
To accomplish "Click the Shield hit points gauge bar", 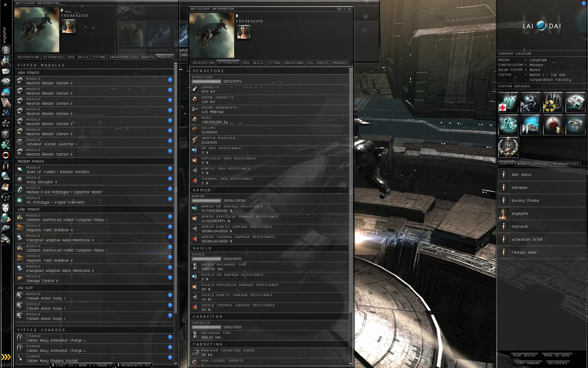I will pyautogui.click(x=206, y=259).
